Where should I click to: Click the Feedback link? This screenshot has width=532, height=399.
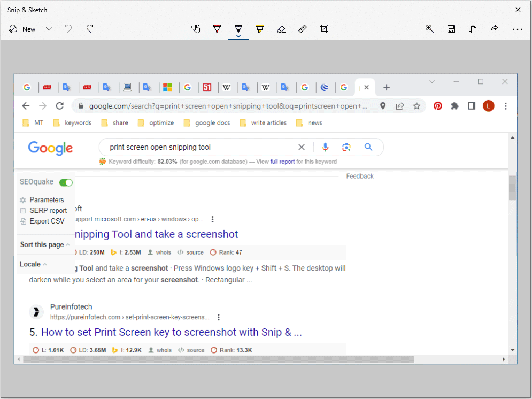coord(360,176)
